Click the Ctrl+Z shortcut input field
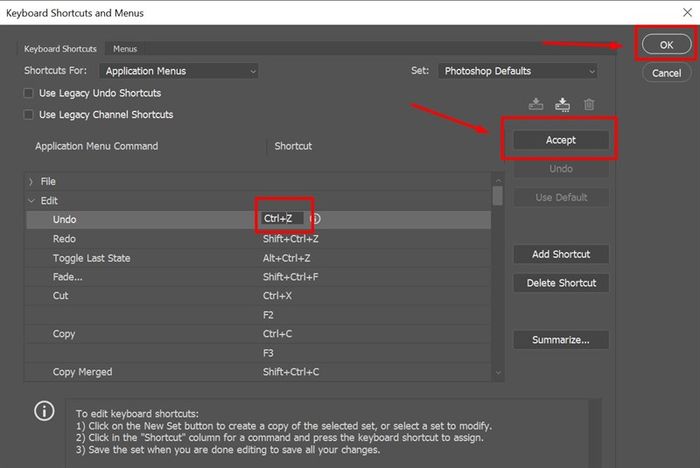The height and width of the screenshot is (468, 700). coord(282,218)
